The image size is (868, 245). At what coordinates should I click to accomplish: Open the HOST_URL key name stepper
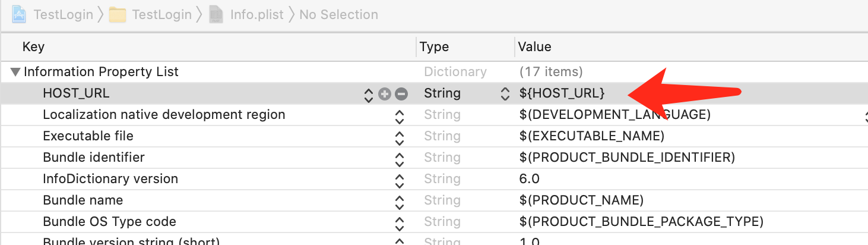369,94
